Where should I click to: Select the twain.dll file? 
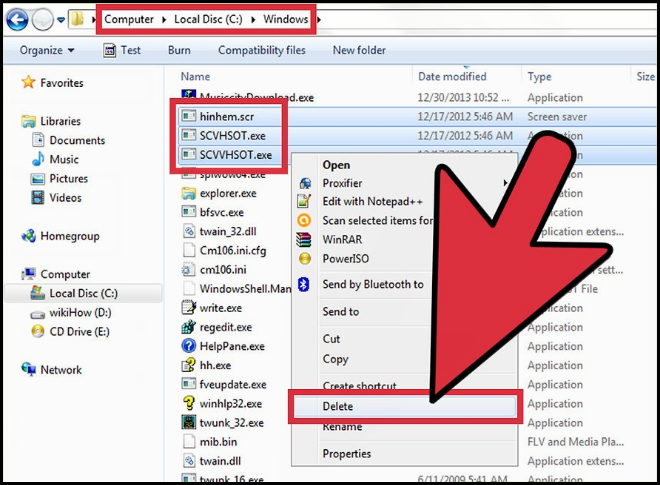(x=220, y=461)
